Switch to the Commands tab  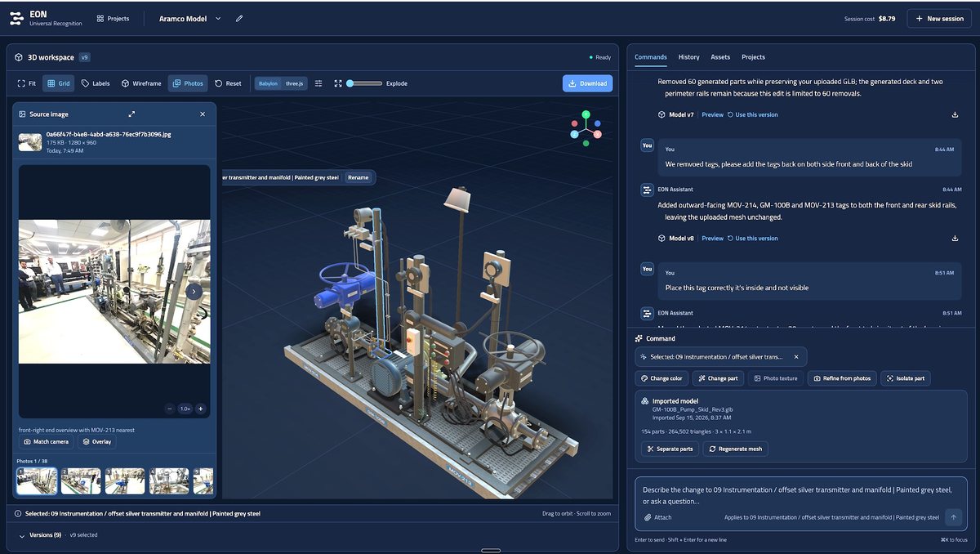point(651,57)
